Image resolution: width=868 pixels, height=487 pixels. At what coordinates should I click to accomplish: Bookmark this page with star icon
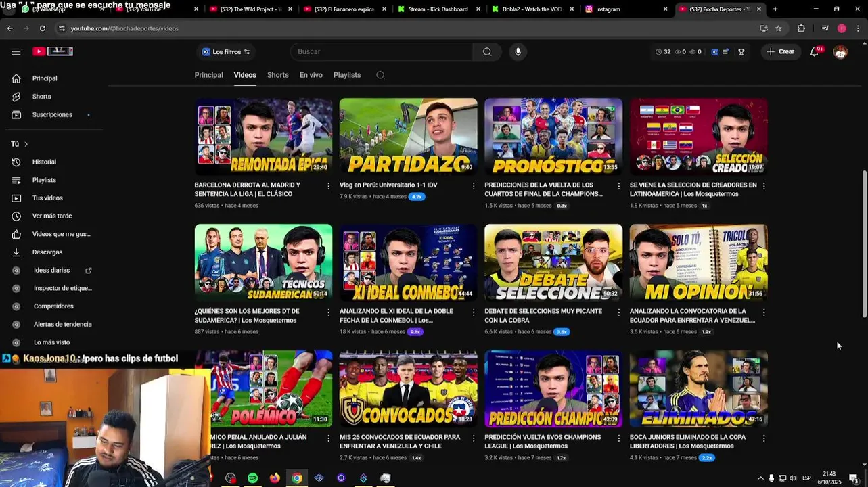(779, 28)
